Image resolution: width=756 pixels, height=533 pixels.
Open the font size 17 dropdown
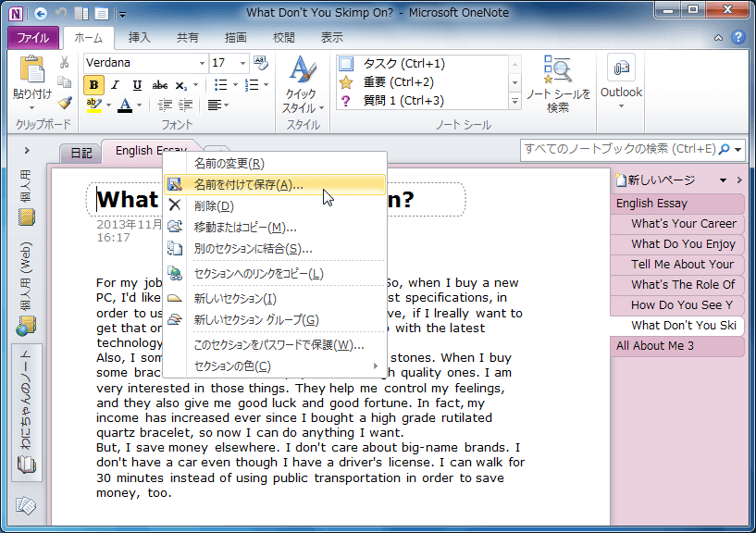tap(242, 63)
